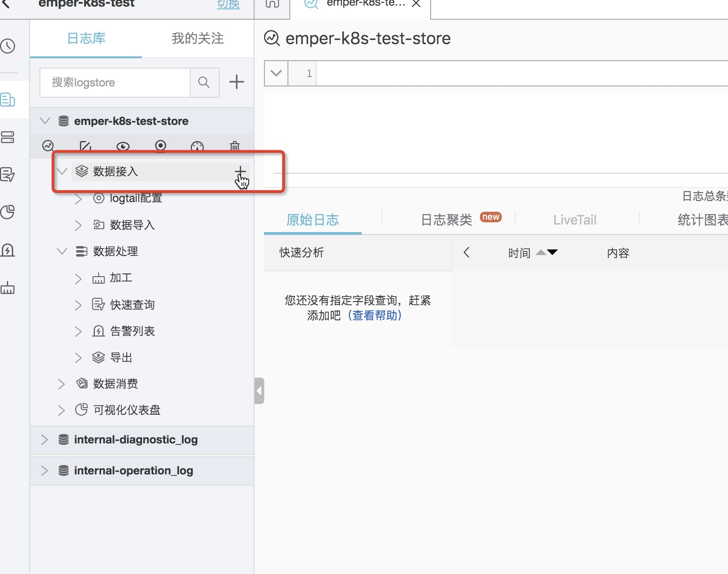The image size is (728, 574).
Task: Close the emper-k8s-te... tab
Action: click(416, 4)
